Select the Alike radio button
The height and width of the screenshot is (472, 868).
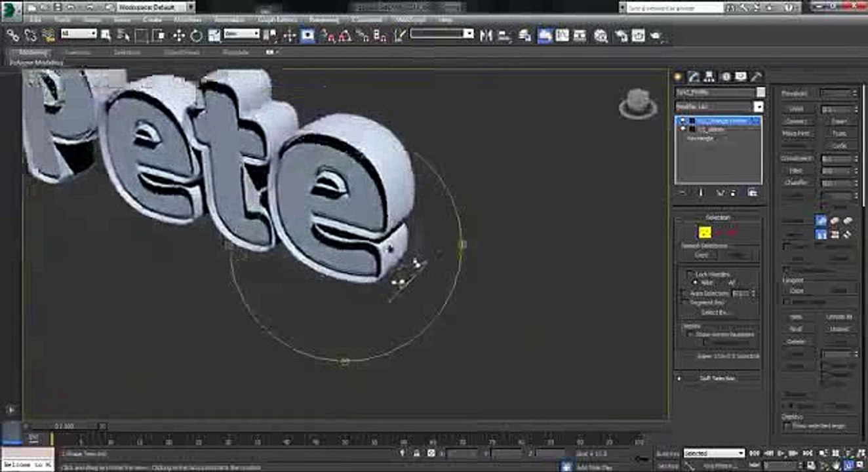pyautogui.click(x=696, y=282)
